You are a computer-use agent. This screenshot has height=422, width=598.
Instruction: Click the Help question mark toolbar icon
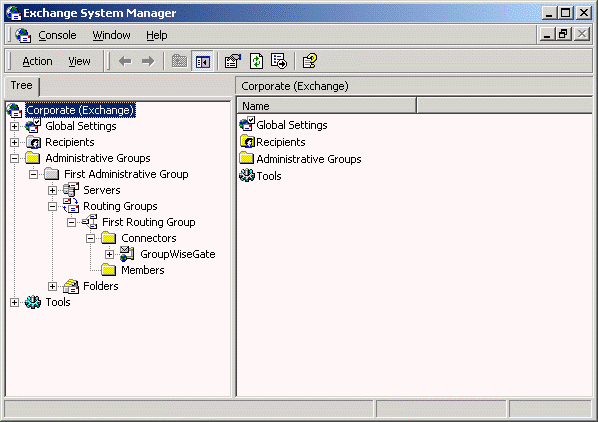309,61
